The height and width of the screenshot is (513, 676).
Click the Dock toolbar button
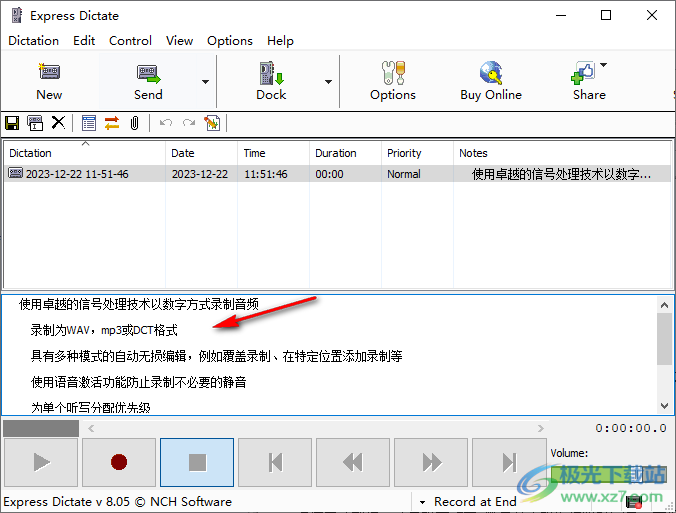coord(271,81)
